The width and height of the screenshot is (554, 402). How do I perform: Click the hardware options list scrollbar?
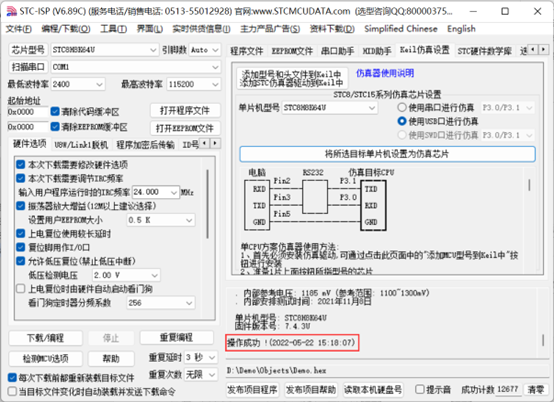click(x=207, y=204)
